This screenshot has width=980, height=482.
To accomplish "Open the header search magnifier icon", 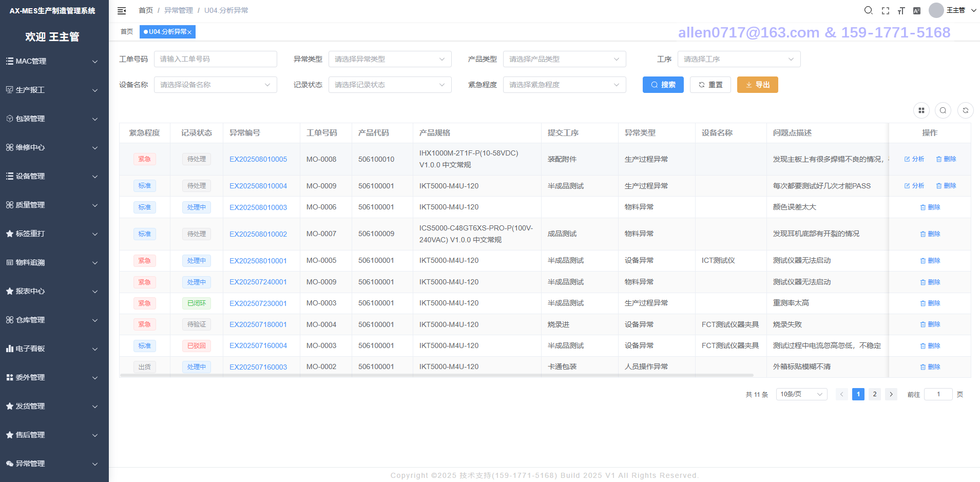I will tap(868, 10).
